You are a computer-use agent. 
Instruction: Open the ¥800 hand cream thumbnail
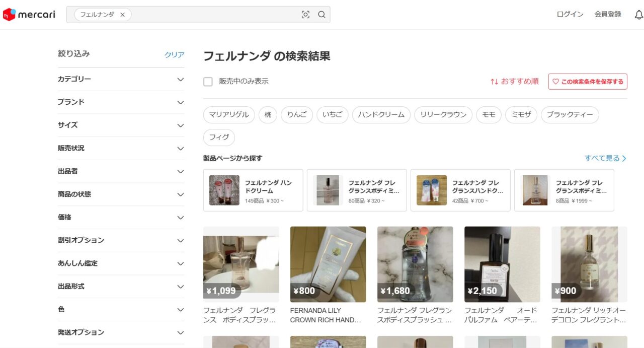tap(328, 264)
